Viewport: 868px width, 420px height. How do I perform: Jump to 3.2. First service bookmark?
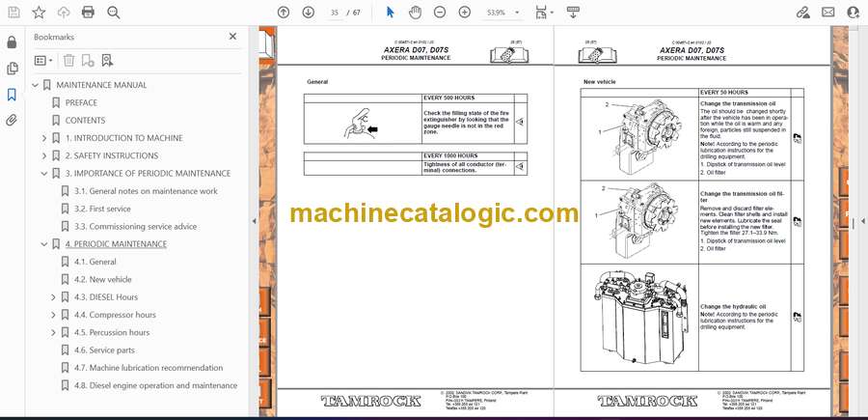coord(102,209)
